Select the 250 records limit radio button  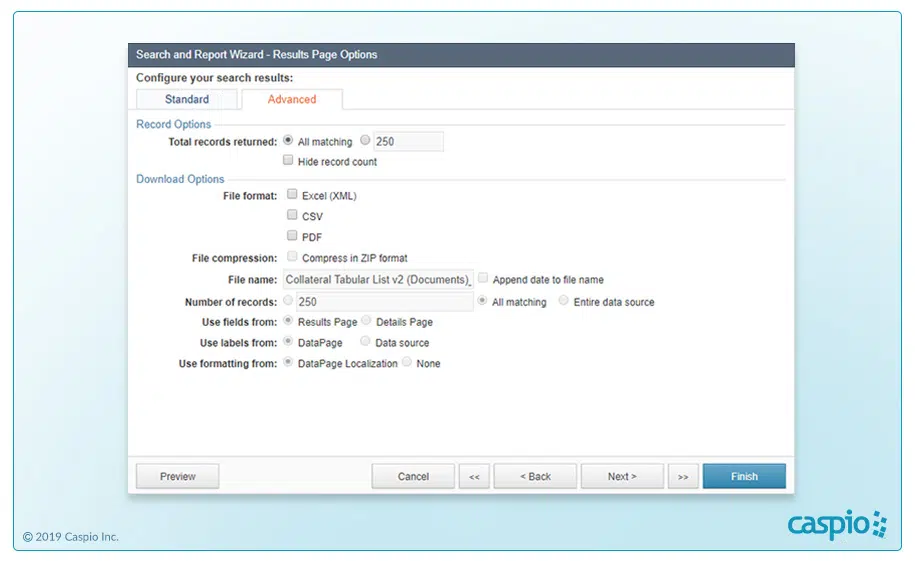coord(365,141)
